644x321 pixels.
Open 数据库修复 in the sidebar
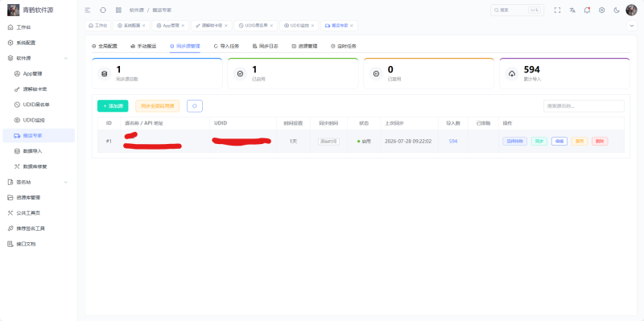[x=39, y=167]
